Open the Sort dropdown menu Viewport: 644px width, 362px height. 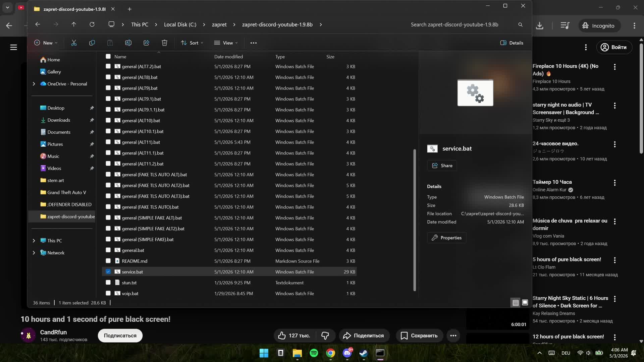pos(192,43)
